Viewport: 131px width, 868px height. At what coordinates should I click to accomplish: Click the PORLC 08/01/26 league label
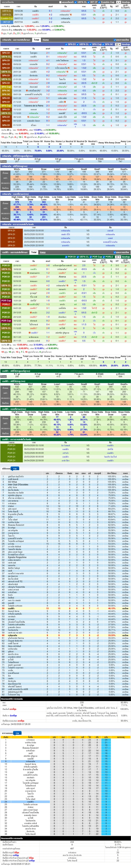click(6, 304)
